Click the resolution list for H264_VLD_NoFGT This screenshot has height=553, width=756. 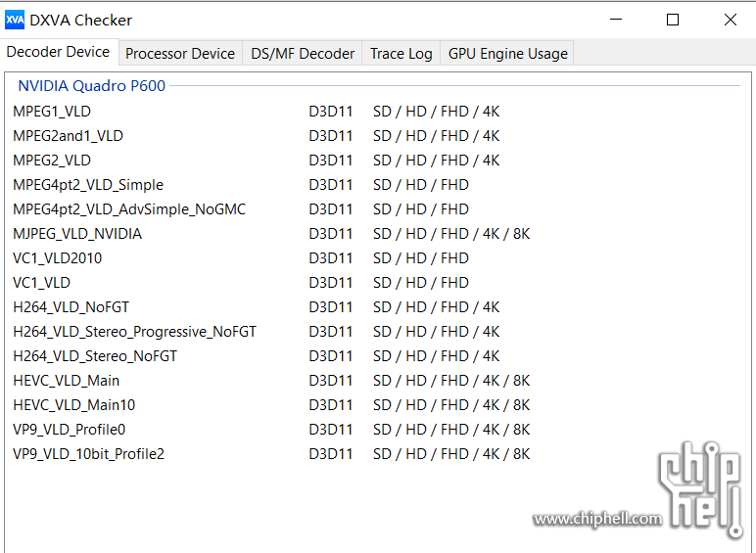click(437, 307)
